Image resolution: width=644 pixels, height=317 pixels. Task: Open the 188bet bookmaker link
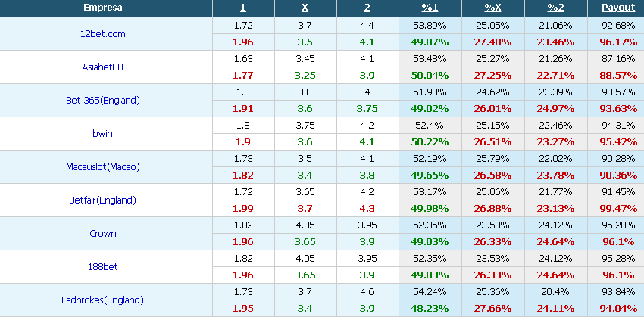click(102, 266)
